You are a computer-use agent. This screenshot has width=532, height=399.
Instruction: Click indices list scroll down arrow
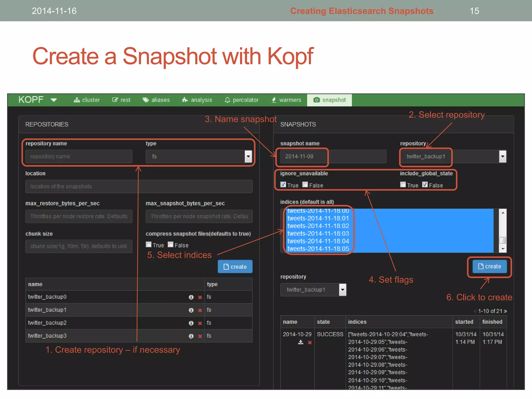click(503, 249)
